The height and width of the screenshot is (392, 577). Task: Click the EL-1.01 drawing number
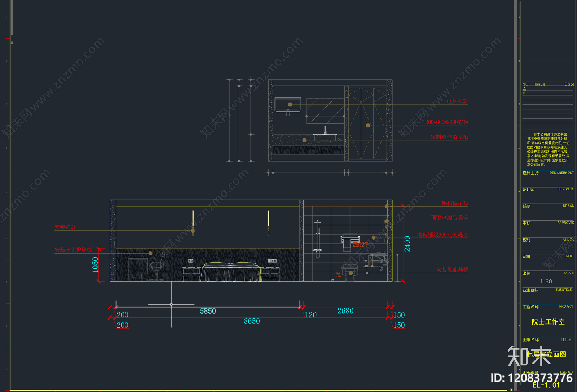[x=546, y=385]
